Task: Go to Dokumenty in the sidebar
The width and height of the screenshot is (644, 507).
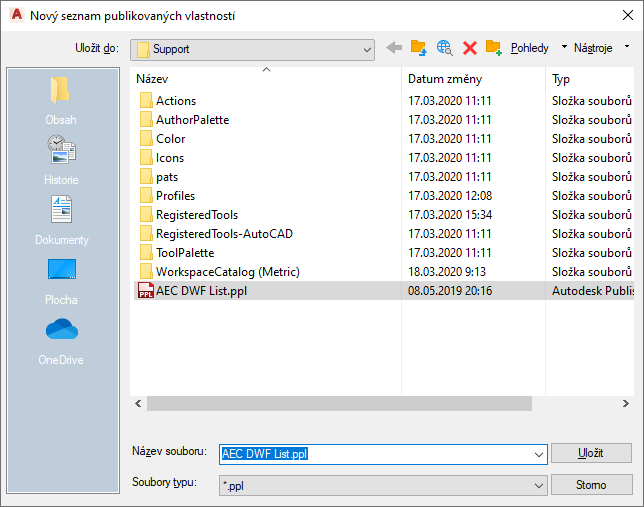Action: pyautogui.click(x=61, y=221)
